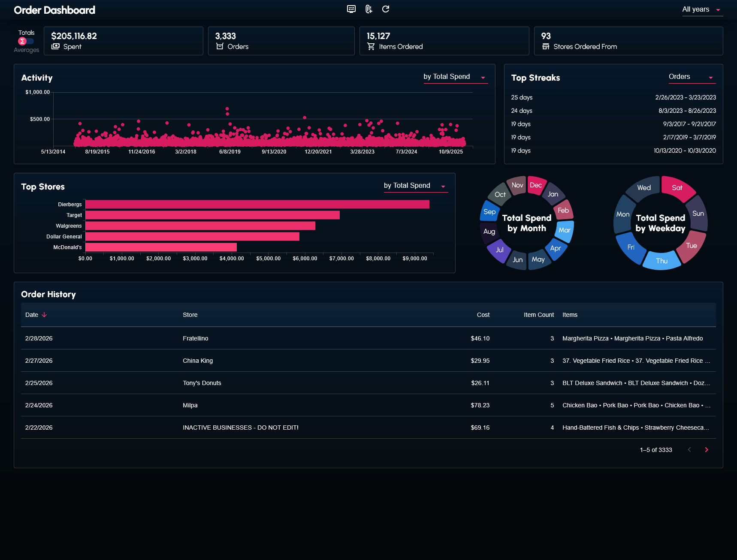Select the Dec segment in month chart
Image resolution: width=737 pixels, height=560 pixels.
tap(536, 185)
